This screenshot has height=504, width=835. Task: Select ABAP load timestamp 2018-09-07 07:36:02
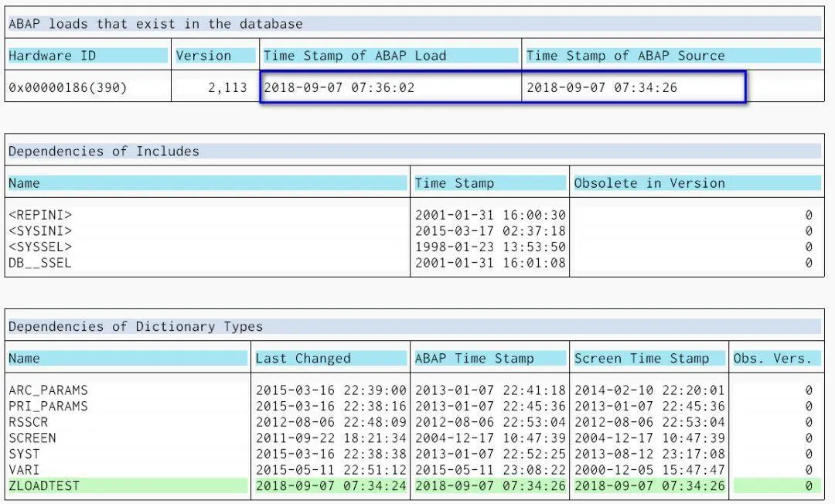coord(339,87)
